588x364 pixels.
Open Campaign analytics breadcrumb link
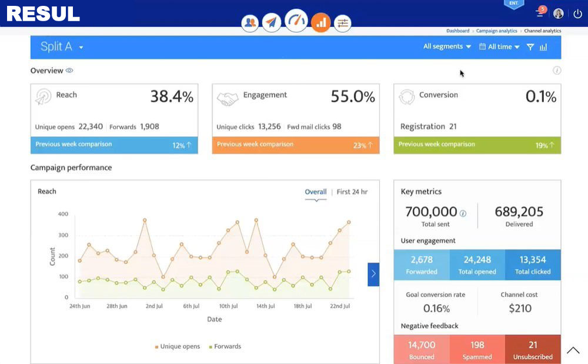pyautogui.click(x=496, y=31)
